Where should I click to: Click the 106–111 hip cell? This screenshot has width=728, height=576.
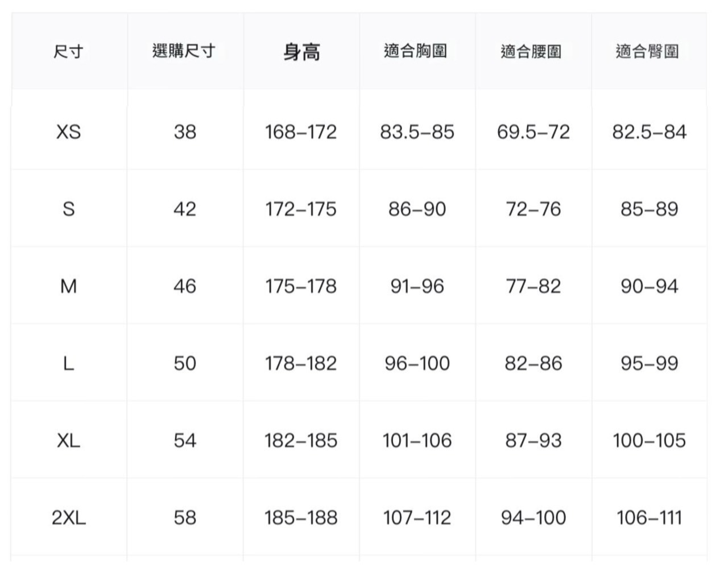point(649,517)
